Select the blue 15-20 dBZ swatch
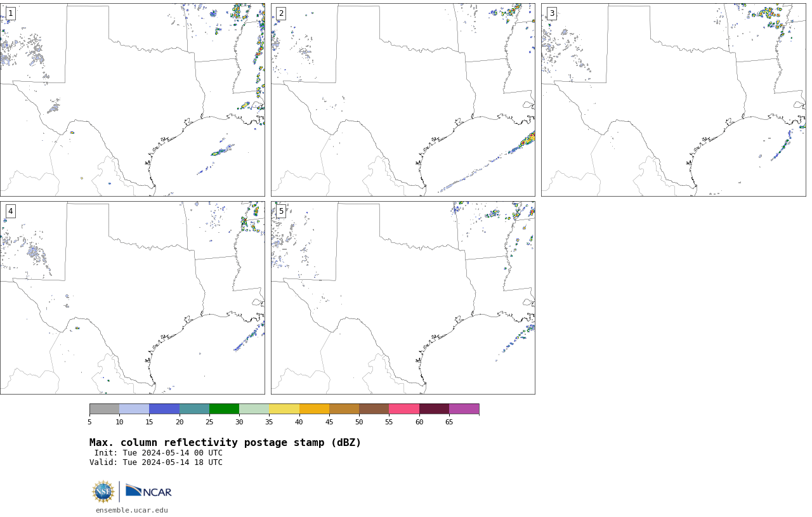 164,409
